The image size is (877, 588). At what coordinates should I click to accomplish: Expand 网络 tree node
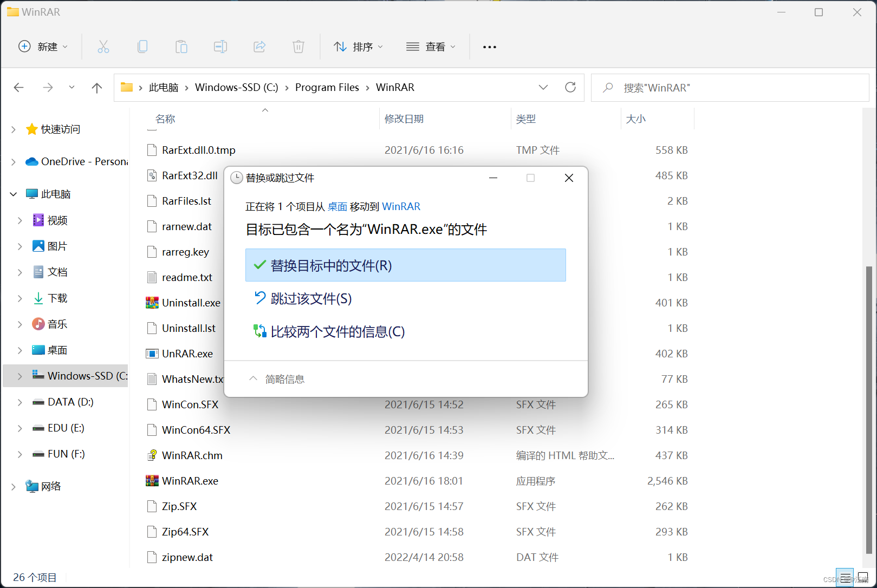[x=14, y=487]
